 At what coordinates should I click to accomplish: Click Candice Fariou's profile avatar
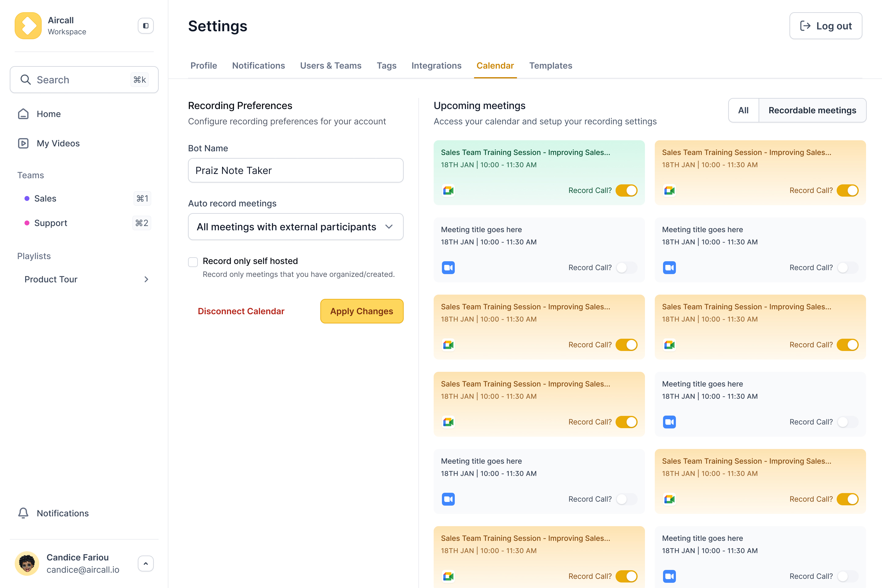coord(27,563)
